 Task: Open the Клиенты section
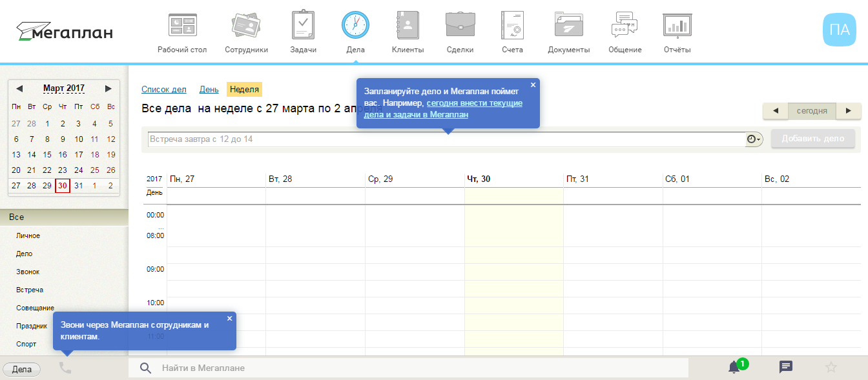[x=408, y=33]
